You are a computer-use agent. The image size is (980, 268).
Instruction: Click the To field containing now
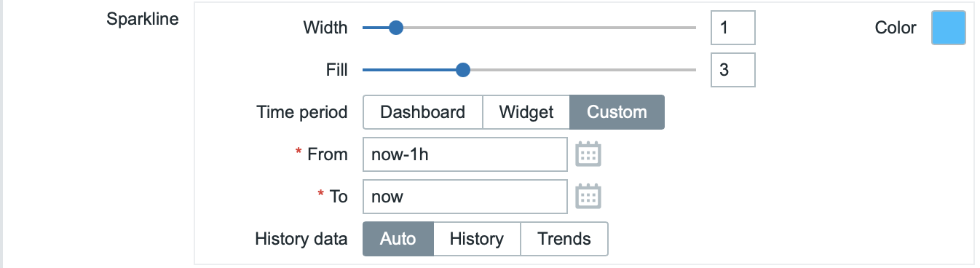pyautogui.click(x=465, y=197)
